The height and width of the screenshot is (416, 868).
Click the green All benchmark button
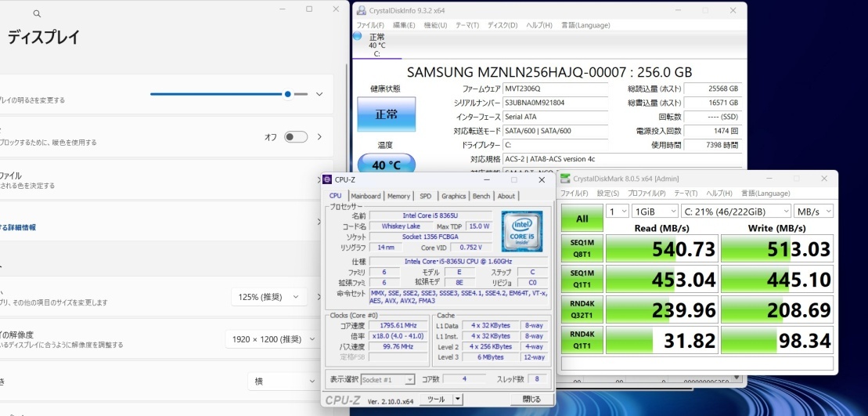coord(582,219)
